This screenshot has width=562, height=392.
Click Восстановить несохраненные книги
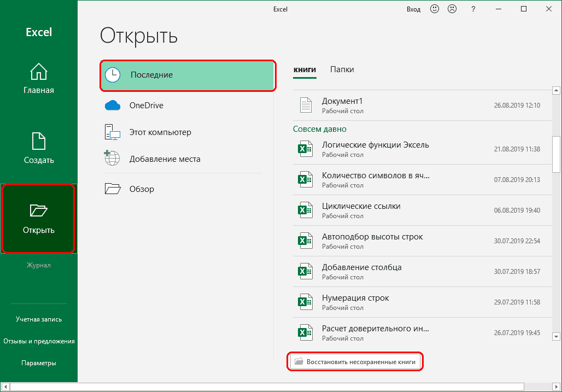(355, 361)
